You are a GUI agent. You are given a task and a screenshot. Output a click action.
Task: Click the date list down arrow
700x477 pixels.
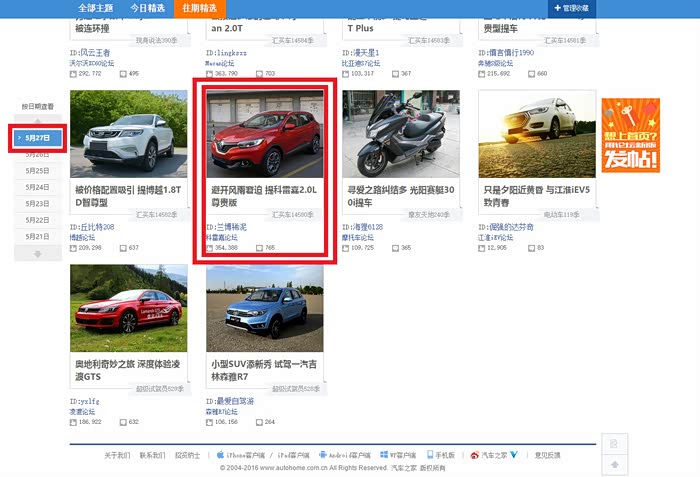tap(37, 254)
